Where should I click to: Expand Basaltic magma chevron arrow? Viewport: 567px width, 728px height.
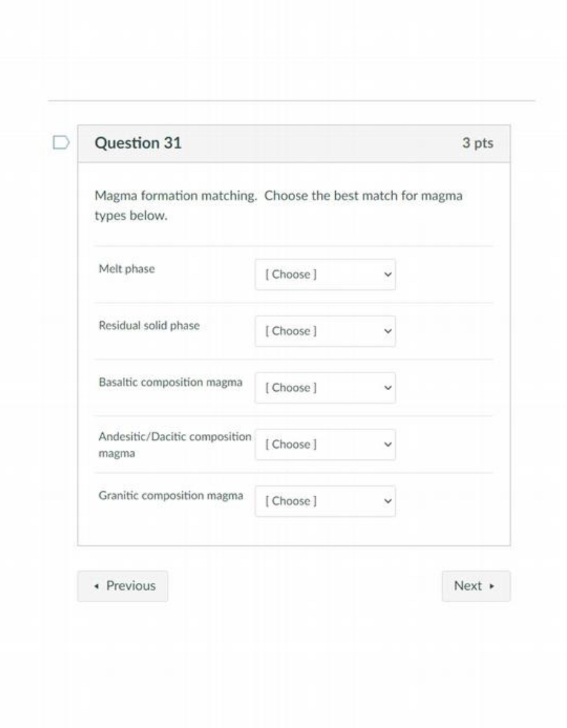[387, 387]
